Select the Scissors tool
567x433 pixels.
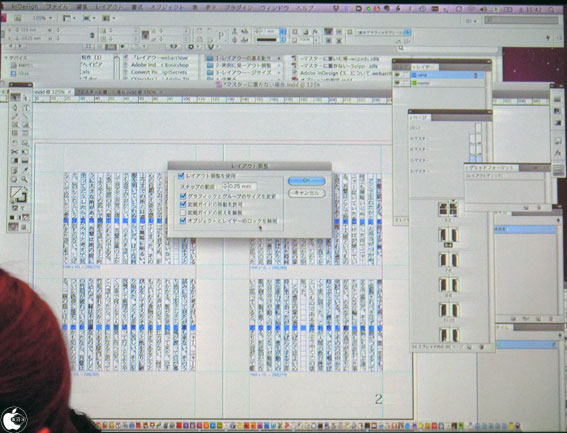pos(15,152)
